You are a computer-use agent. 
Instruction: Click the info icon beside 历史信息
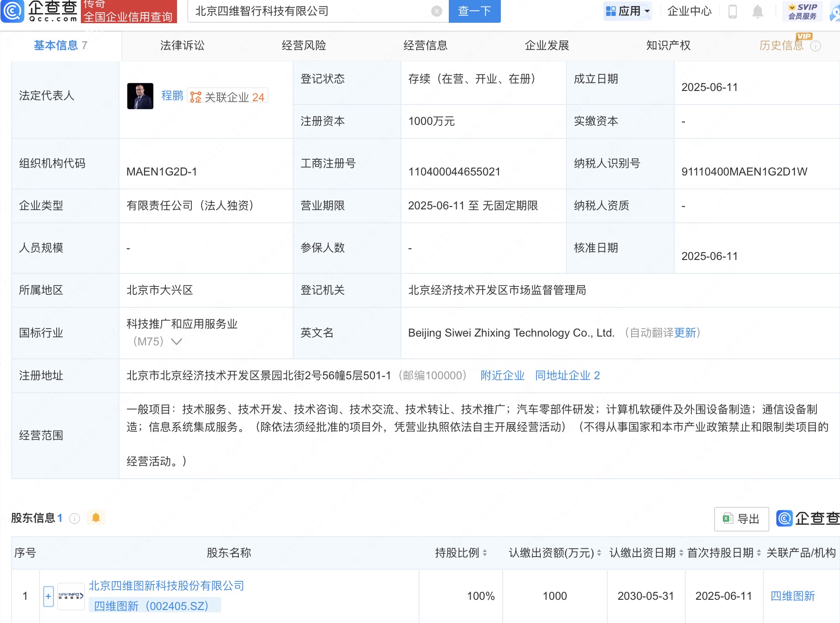tap(816, 46)
